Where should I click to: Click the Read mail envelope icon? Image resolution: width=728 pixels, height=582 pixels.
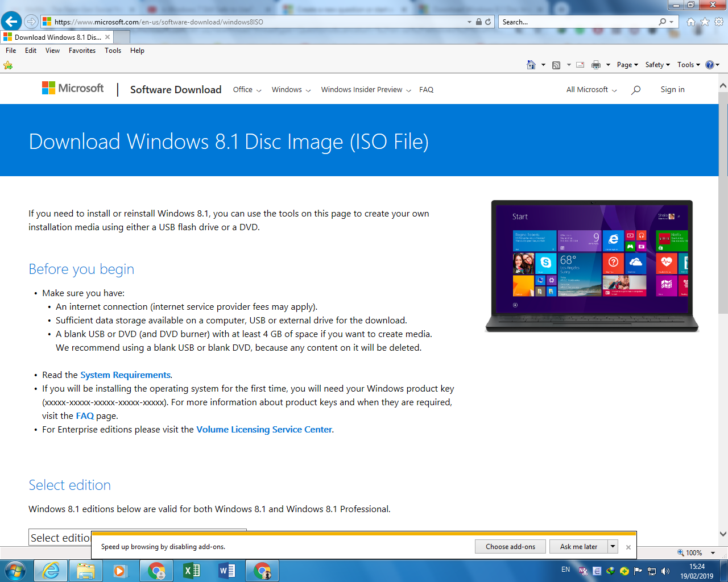click(x=580, y=65)
